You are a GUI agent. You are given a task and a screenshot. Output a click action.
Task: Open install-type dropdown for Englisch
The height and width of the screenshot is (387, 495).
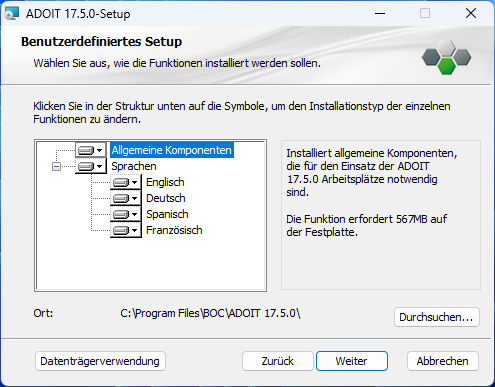pos(126,182)
